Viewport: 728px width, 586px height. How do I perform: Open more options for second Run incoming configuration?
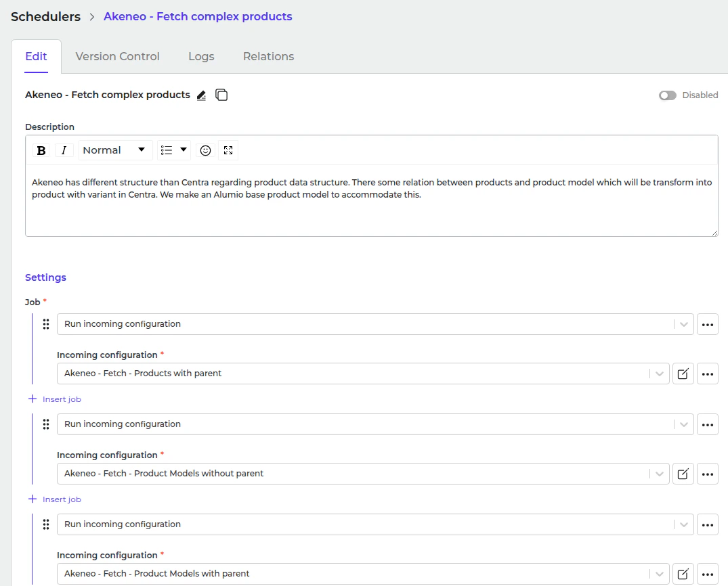click(x=708, y=424)
